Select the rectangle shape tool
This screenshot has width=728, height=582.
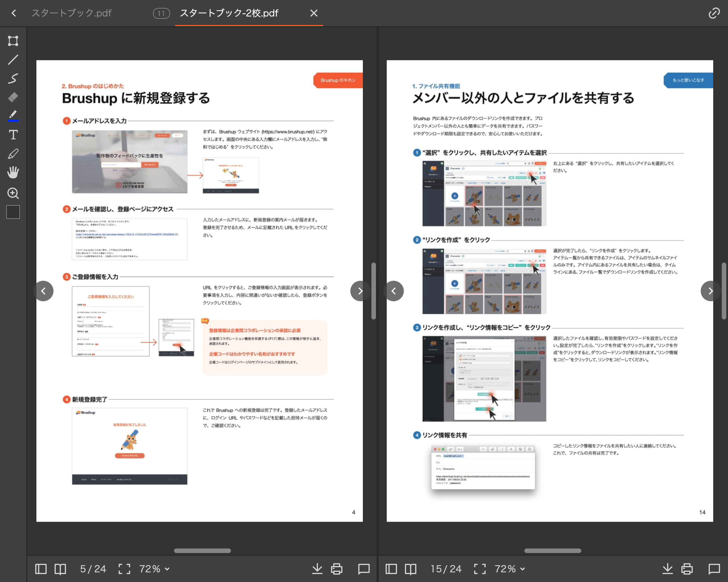pos(13,41)
